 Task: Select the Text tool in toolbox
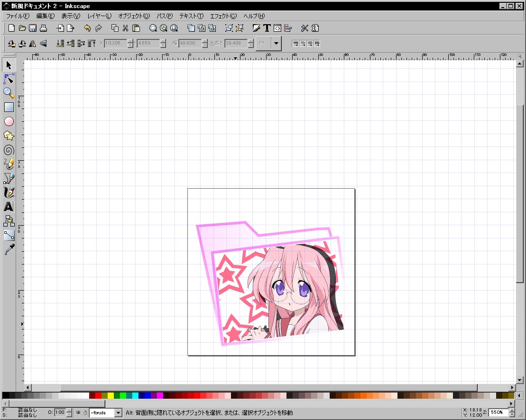[x=9, y=207]
